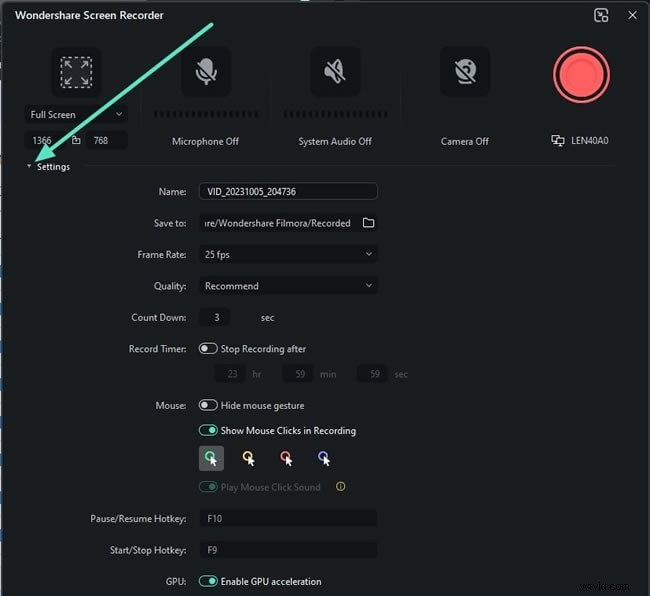Open the Full Screen capture mode dropdown
This screenshot has height=596, width=650.
(x=76, y=115)
